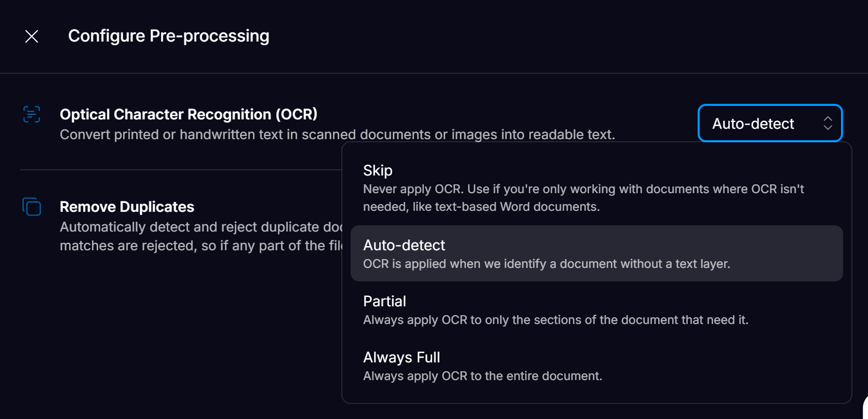The width and height of the screenshot is (868, 419).
Task: Open the OCR mode dropdown showing Auto-detect
Action: (x=770, y=123)
